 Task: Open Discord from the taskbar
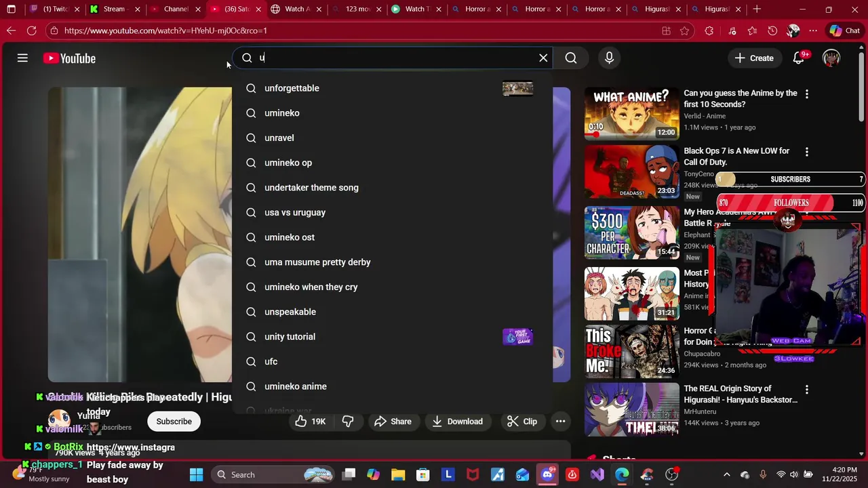[x=547, y=474]
